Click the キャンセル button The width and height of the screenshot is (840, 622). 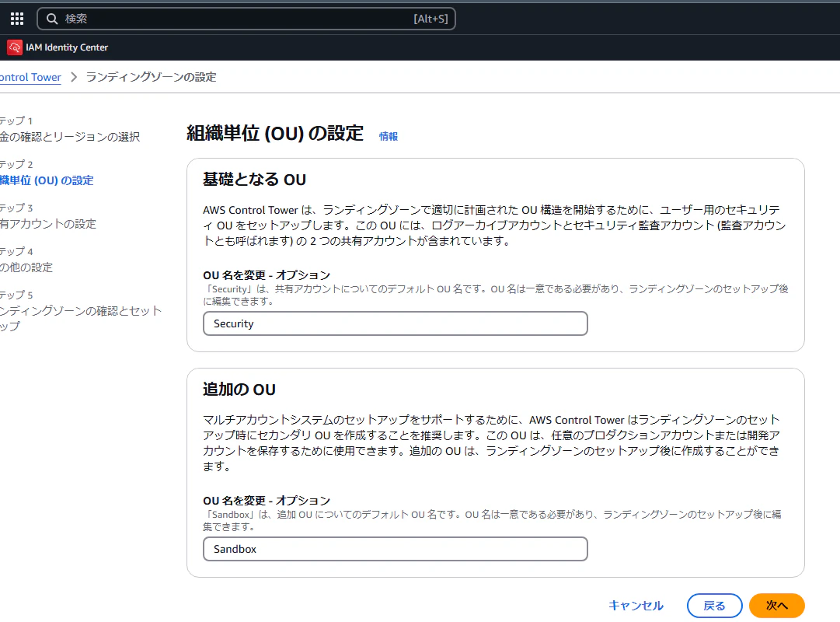(x=636, y=606)
